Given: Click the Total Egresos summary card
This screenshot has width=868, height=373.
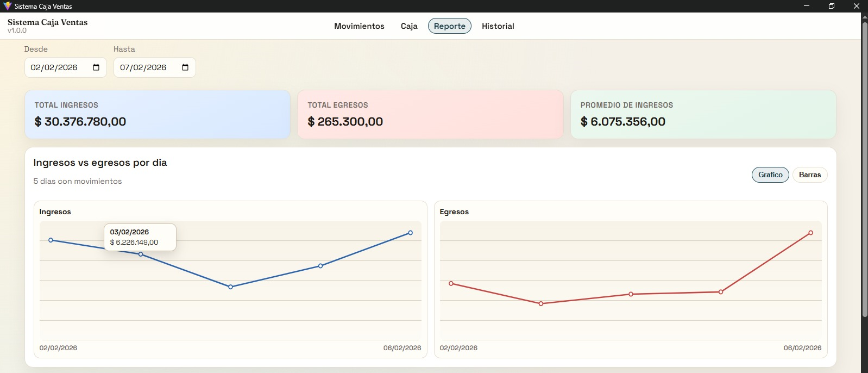Looking at the screenshot, I should pos(430,114).
